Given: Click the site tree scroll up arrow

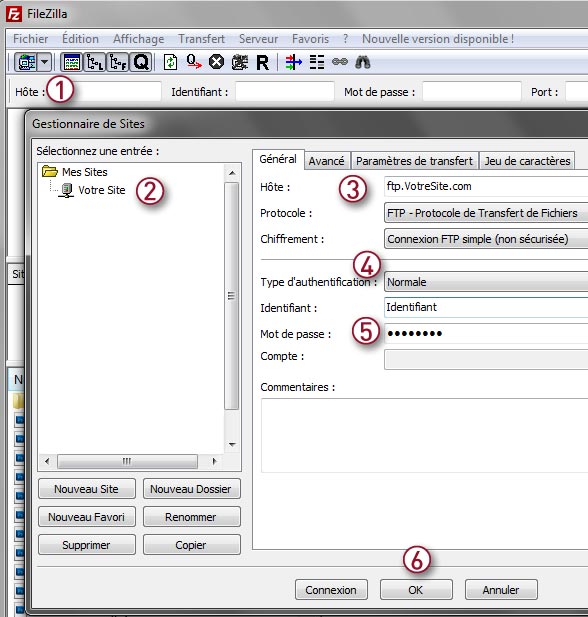Looking at the screenshot, I should [232, 173].
